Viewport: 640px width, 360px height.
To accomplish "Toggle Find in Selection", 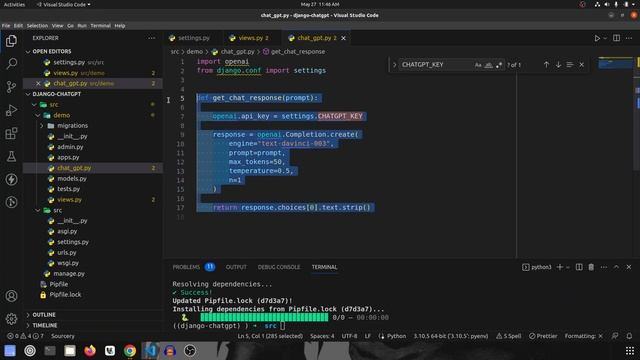I will (570, 64).
